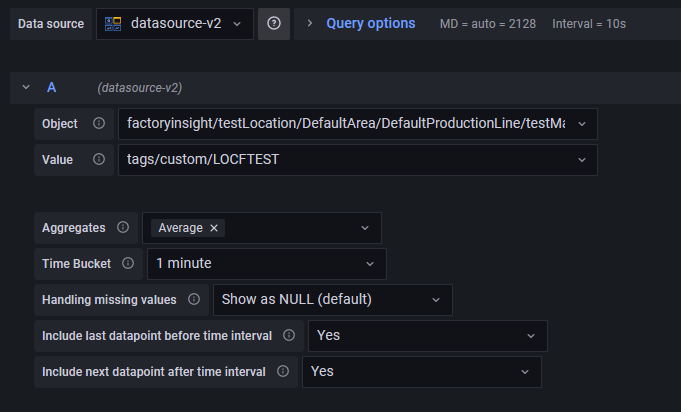The width and height of the screenshot is (681, 412).
Task: Click info icon for next datapoint after interval
Action: pos(283,372)
